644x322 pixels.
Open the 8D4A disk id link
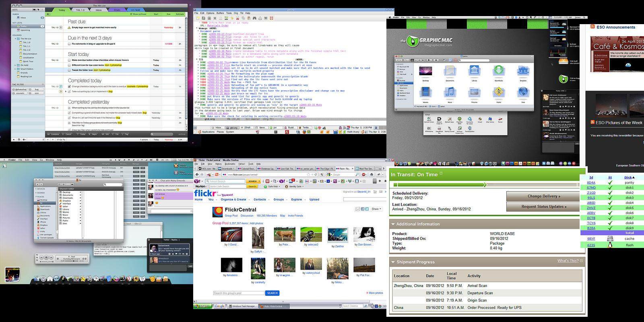pos(591,182)
